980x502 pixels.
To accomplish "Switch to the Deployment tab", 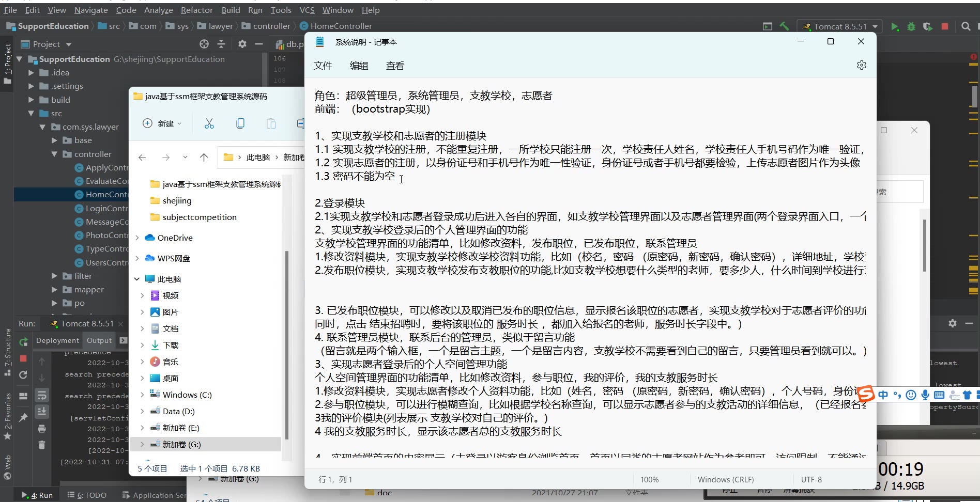I will click(57, 340).
